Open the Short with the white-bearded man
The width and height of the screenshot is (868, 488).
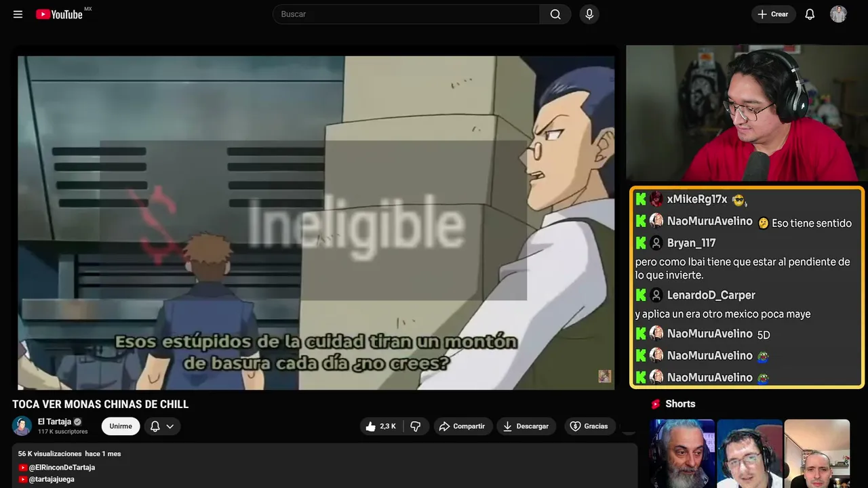(682, 453)
